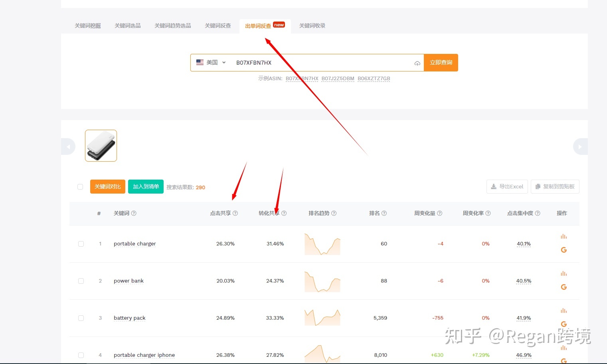Click the upload cloud icon in search box
Screen dimensions: 607x364
[417, 63]
